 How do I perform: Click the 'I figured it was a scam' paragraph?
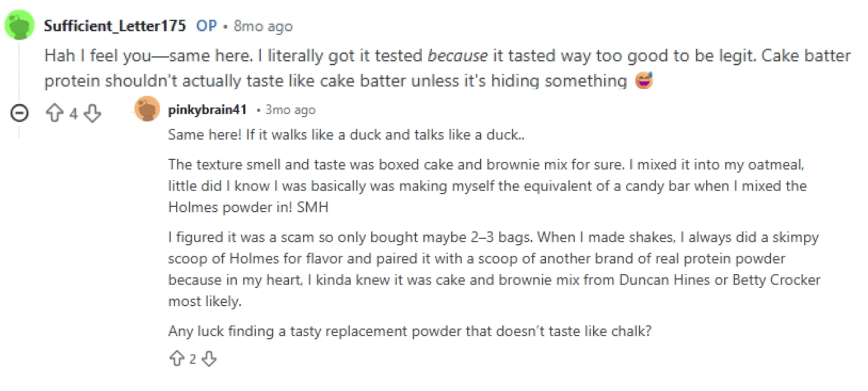[x=493, y=269]
